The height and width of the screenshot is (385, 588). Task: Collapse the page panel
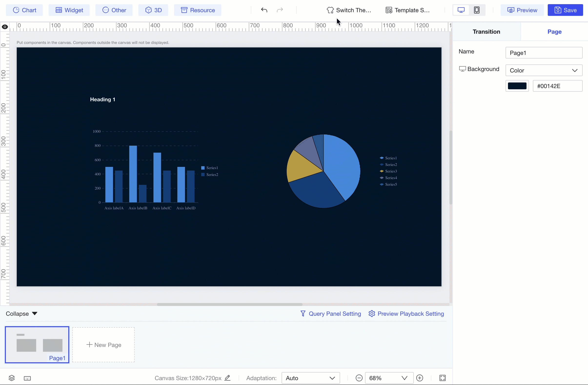click(21, 314)
